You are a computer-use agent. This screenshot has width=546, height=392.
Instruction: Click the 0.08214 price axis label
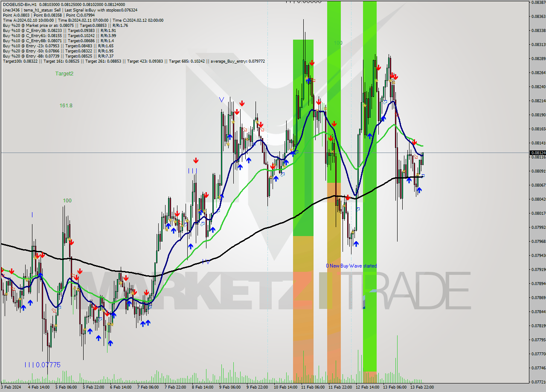tap(538, 101)
